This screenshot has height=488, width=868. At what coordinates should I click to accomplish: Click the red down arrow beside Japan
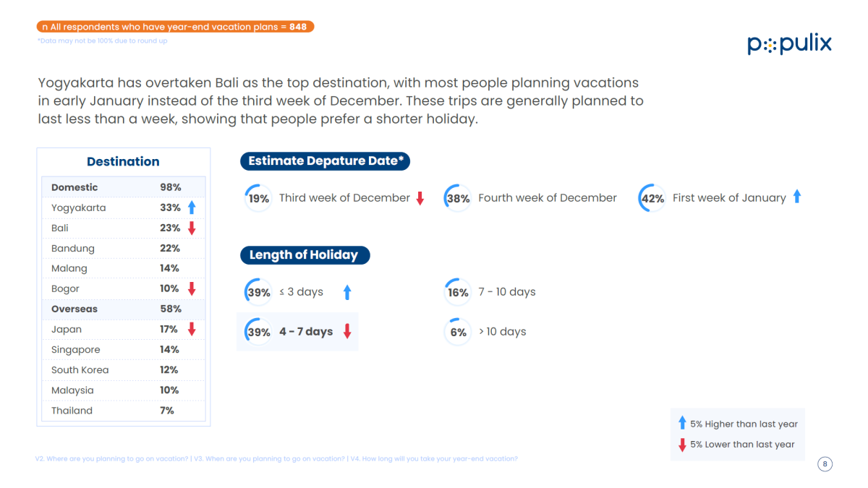(192, 330)
